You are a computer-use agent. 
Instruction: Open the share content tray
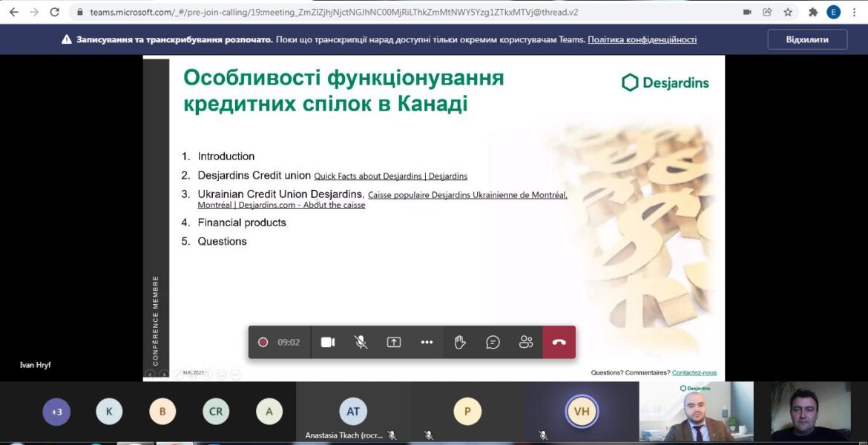394,342
